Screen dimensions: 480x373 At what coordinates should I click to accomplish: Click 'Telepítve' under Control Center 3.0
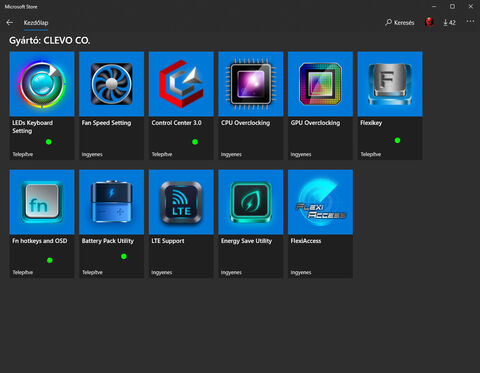[162, 154]
